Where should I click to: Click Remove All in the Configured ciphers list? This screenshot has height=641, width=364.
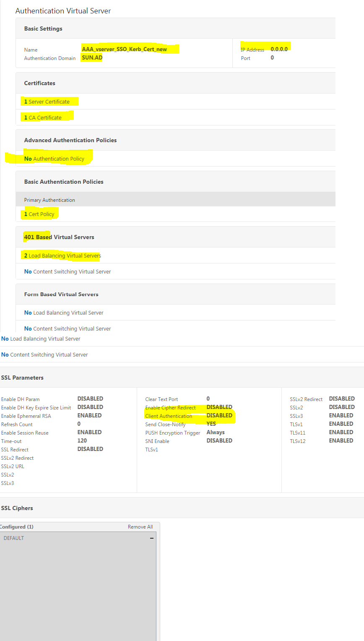[x=140, y=526]
